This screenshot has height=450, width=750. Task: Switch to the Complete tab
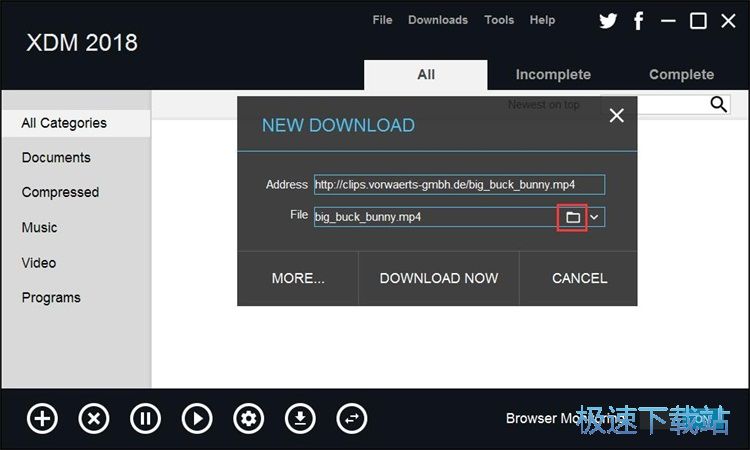(x=681, y=75)
